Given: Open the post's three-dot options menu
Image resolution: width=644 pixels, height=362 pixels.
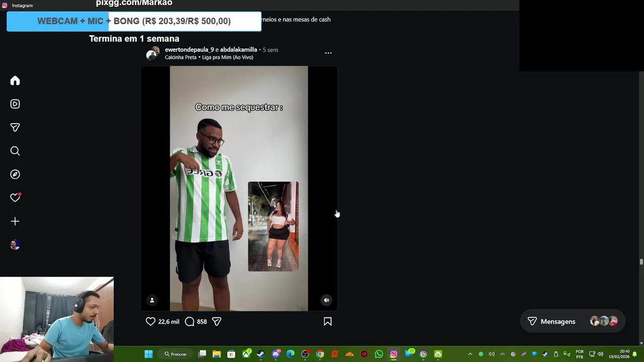Looking at the screenshot, I should pyautogui.click(x=328, y=53).
